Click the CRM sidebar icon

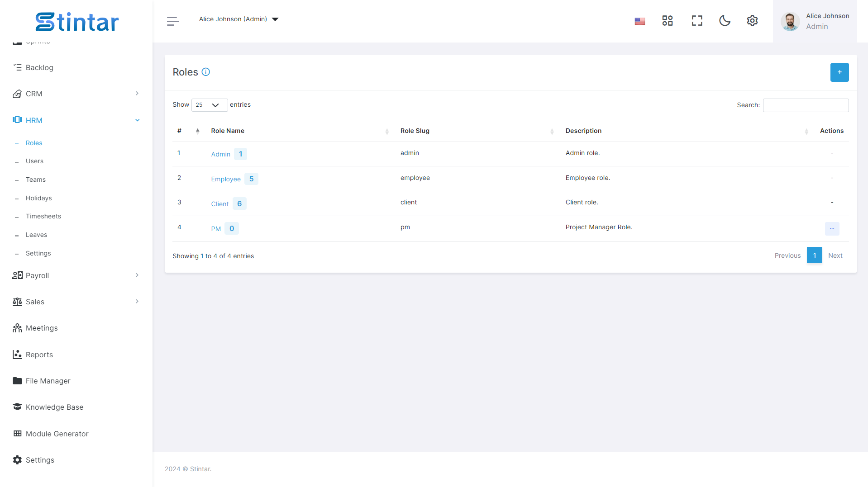click(x=17, y=94)
